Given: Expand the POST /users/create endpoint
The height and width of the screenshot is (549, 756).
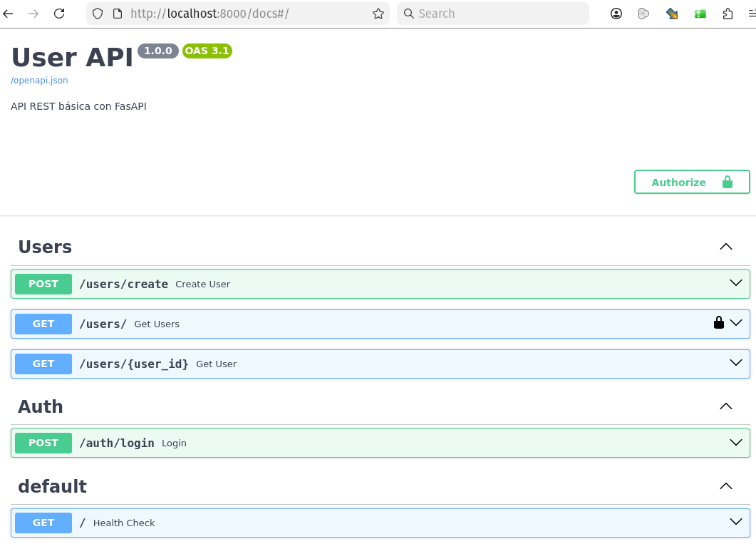Looking at the screenshot, I should click(x=735, y=283).
